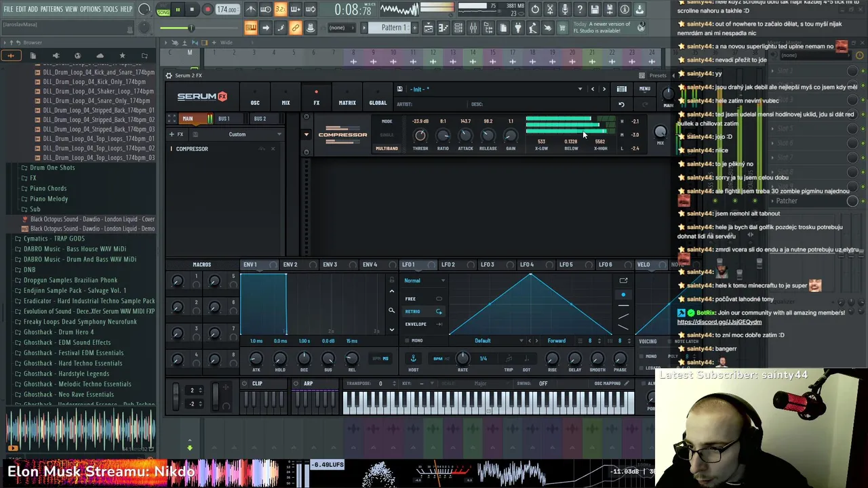Set LFO trigger mode to ENVELOPE
This screenshot has width=868, height=488.
pyautogui.click(x=423, y=324)
